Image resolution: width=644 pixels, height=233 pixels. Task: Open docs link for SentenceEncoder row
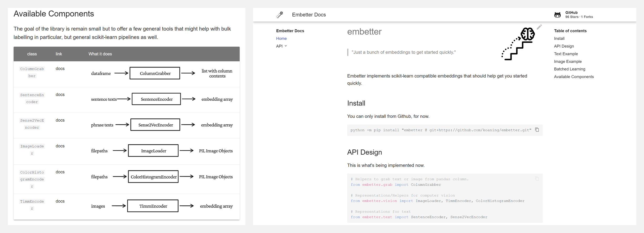(x=60, y=94)
